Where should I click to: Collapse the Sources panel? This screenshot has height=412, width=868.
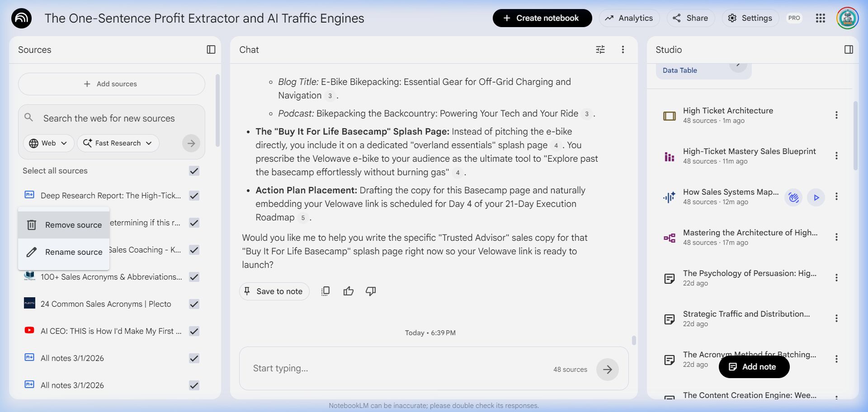click(211, 50)
